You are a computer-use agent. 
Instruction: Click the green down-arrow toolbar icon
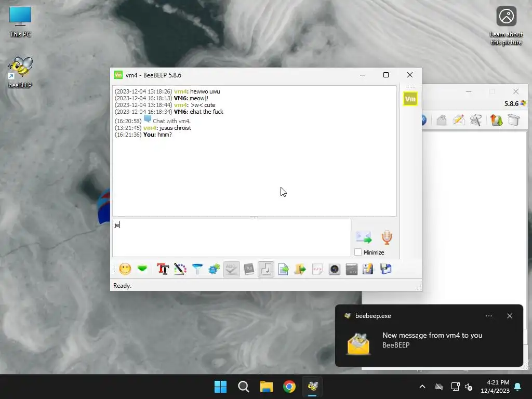[x=142, y=269]
